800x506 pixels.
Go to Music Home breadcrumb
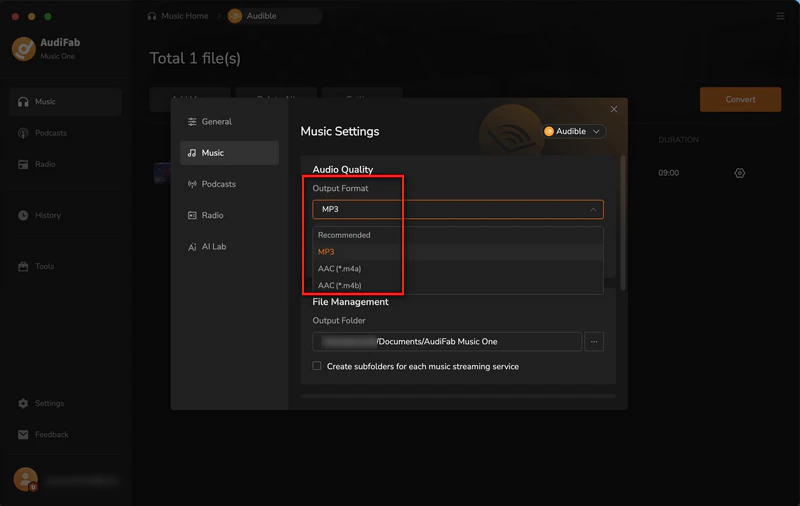point(178,16)
